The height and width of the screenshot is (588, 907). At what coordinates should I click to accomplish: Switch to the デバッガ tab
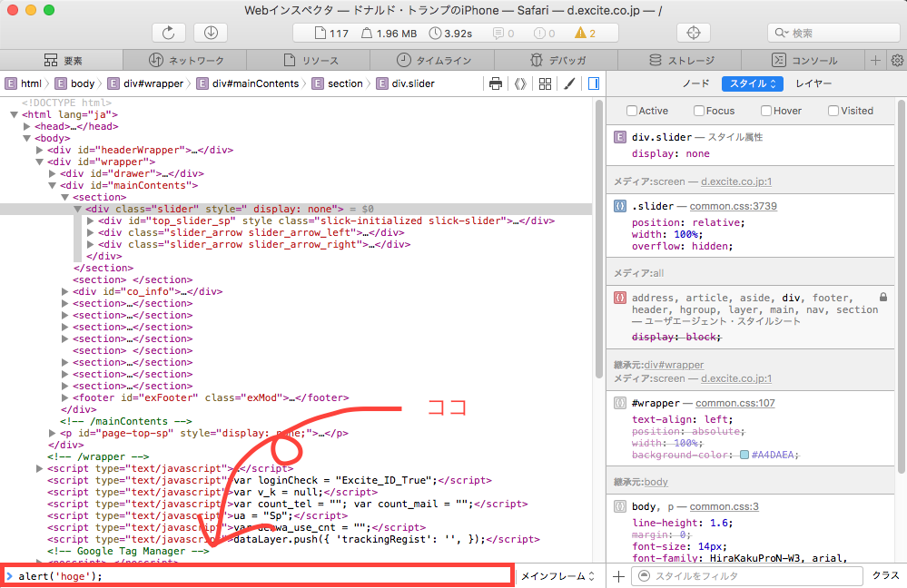click(557, 60)
